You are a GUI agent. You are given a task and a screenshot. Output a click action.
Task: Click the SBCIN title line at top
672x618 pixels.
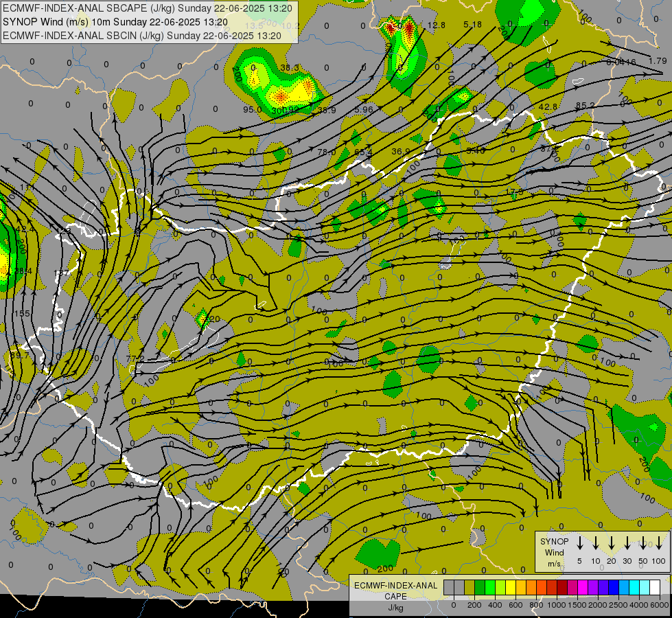tap(142, 36)
